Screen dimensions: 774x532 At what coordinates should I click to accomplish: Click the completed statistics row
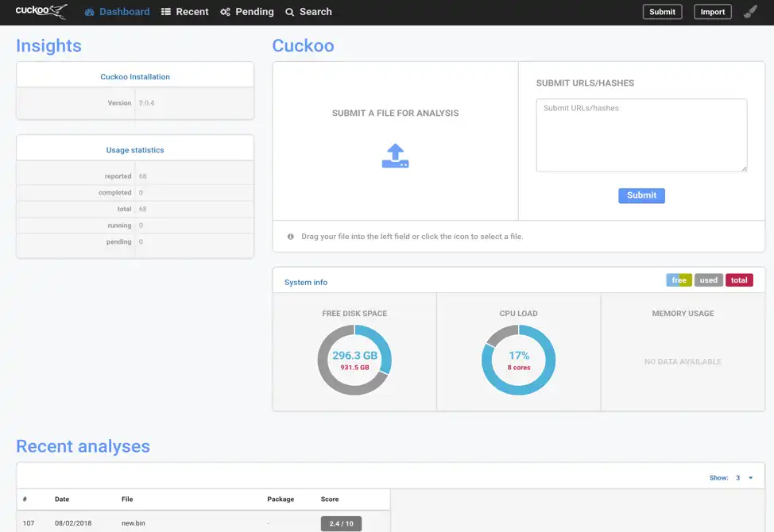point(135,192)
